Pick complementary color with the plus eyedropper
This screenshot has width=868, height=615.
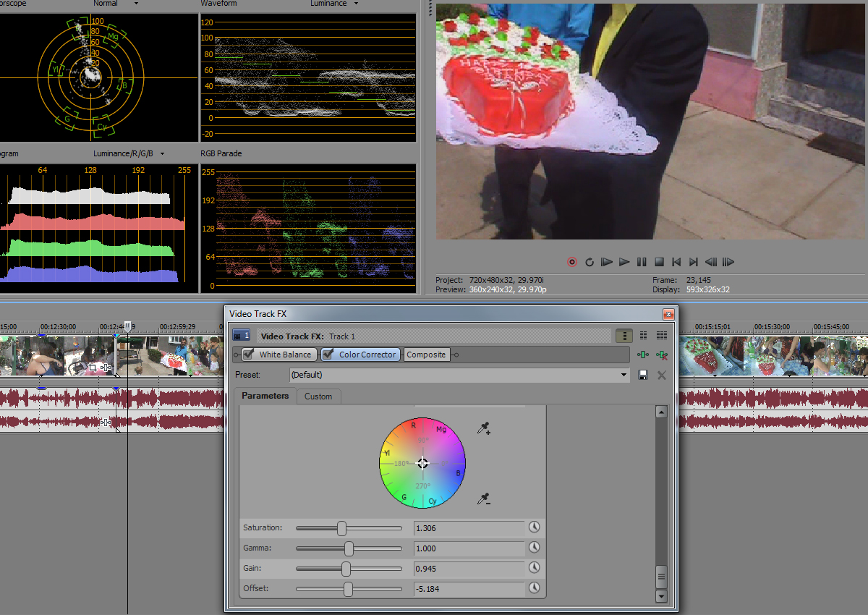point(484,429)
